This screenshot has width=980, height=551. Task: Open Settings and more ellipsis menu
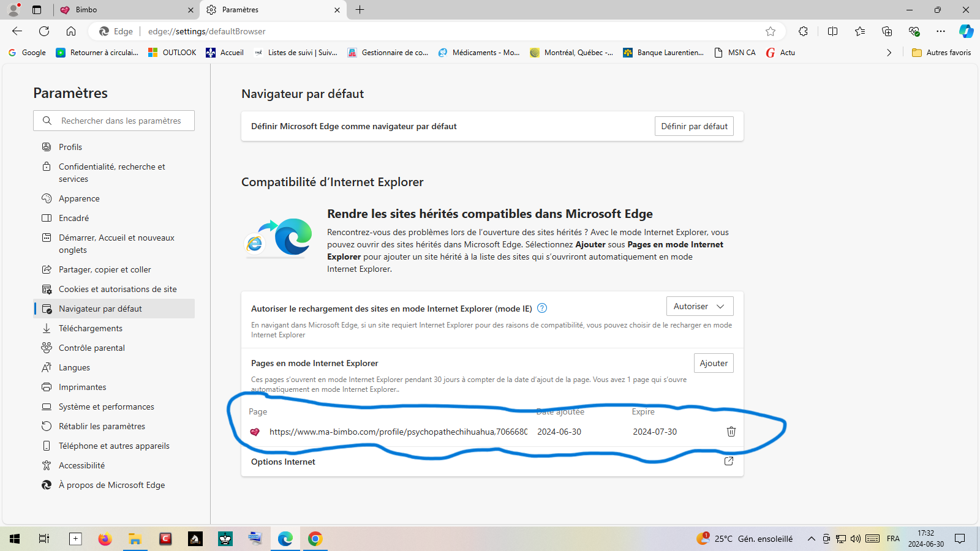(941, 31)
